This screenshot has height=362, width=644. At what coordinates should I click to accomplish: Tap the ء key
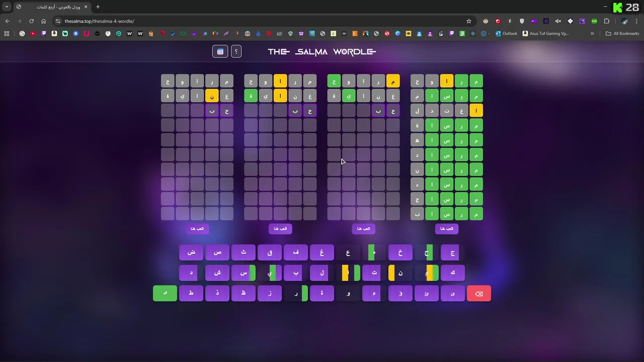[x=374, y=294]
